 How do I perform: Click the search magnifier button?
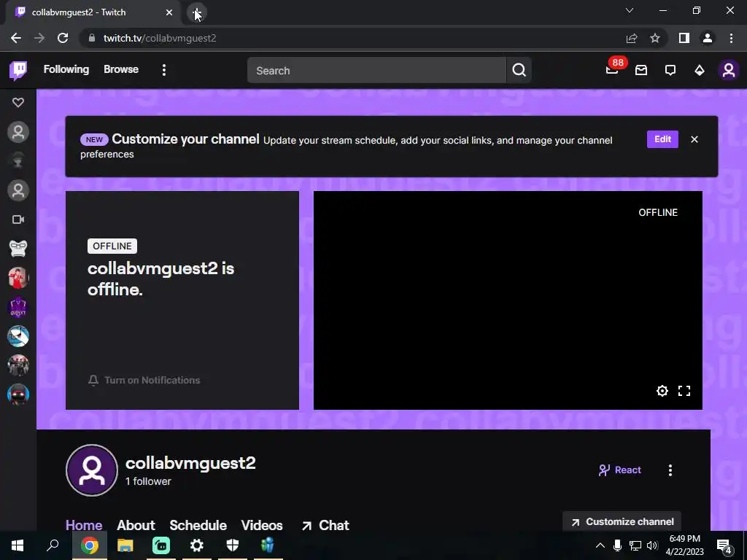[x=519, y=71]
